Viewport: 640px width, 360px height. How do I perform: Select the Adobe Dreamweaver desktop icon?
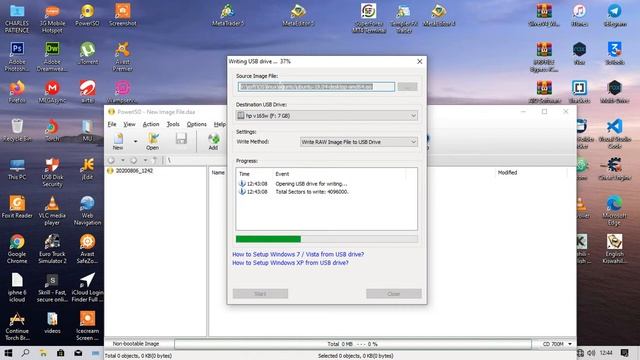[x=52, y=56]
